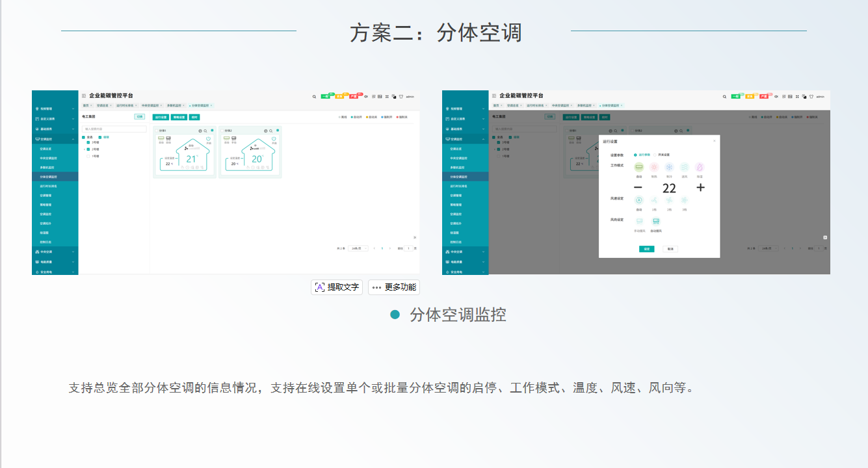The width and height of the screenshot is (868, 468).
Task: Select the 手动摆风 manual swing icon
Action: pos(638,222)
